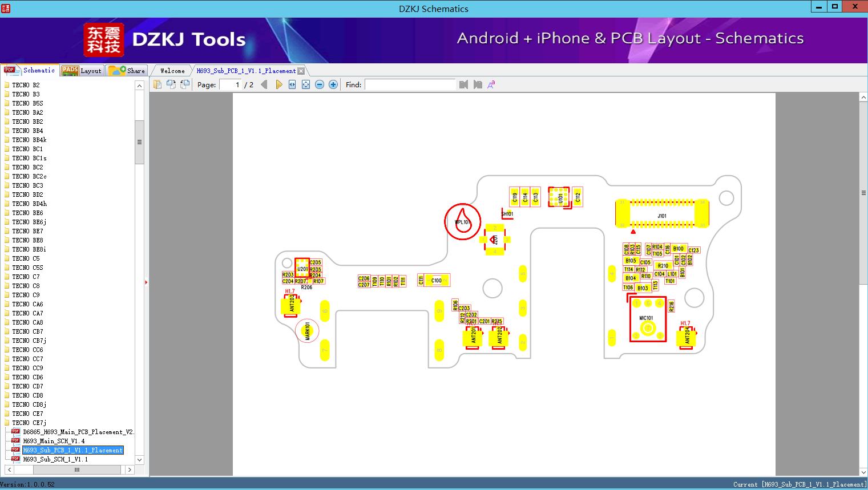The height and width of the screenshot is (490, 868).
Task: Open the TECNO CC9 folder
Action: tap(27, 368)
